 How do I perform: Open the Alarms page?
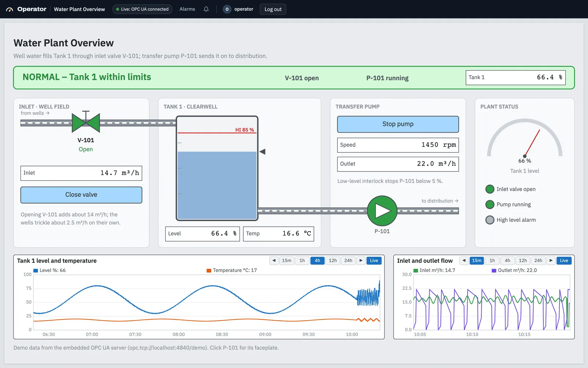click(x=187, y=9)
